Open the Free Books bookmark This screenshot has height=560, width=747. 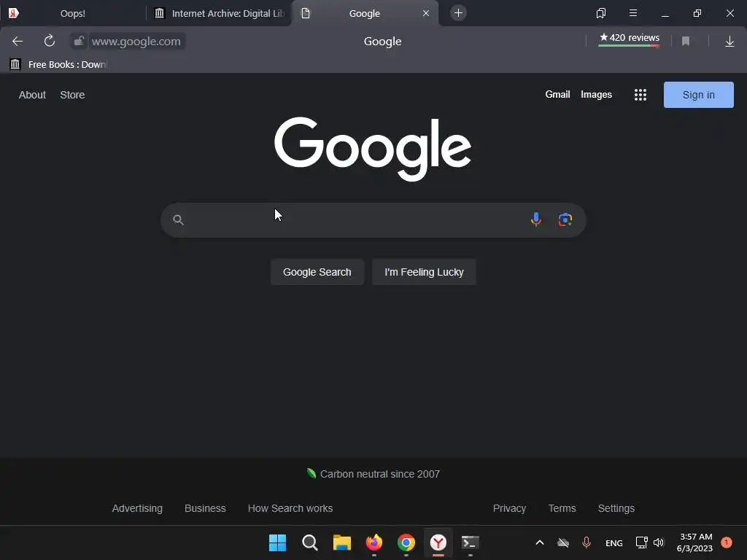coord(60,64)
